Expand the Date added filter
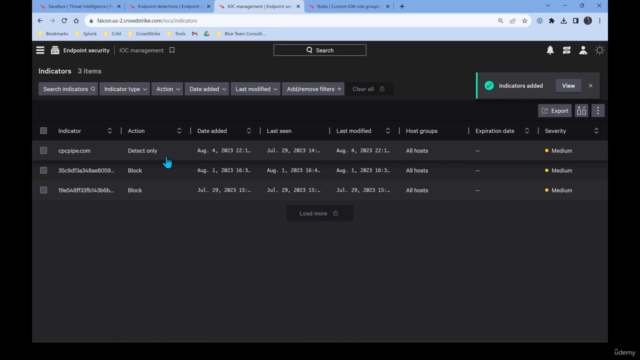 (x=207, y=89)
